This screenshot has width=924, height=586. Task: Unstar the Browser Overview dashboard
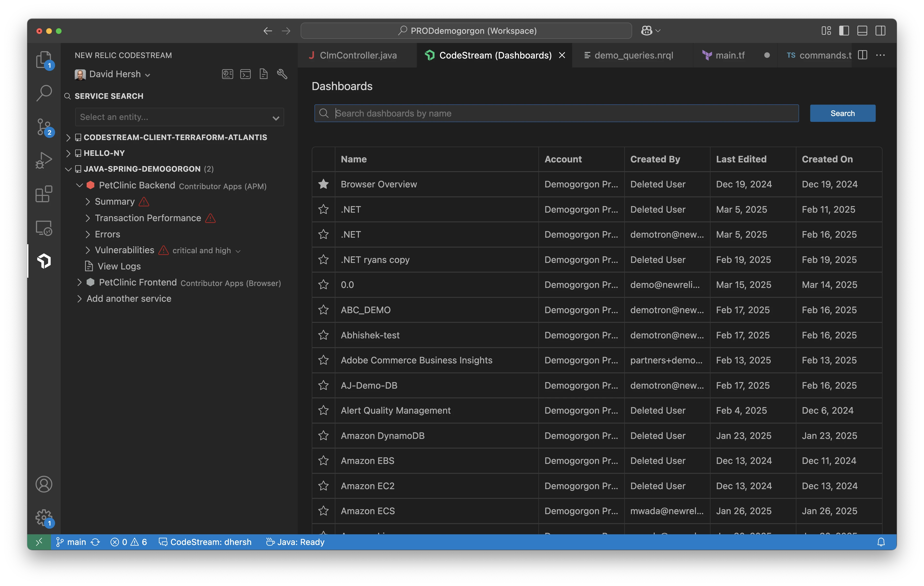[323, 184]
